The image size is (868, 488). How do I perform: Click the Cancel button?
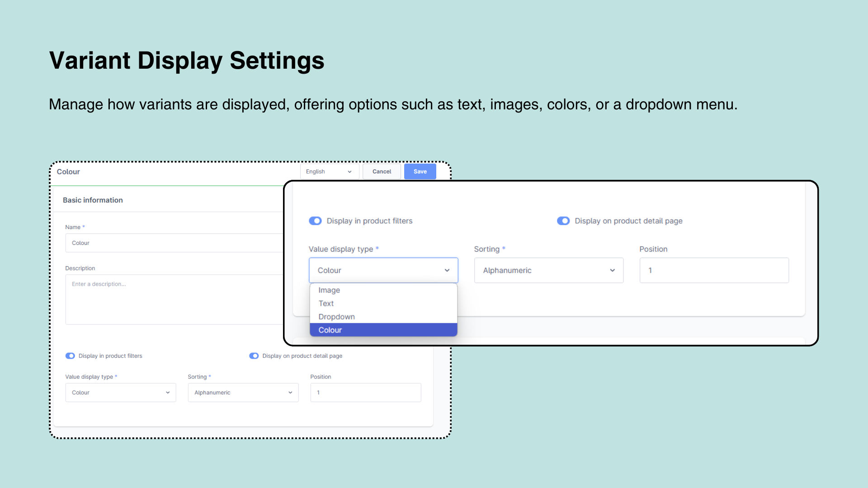coord(382,172)
